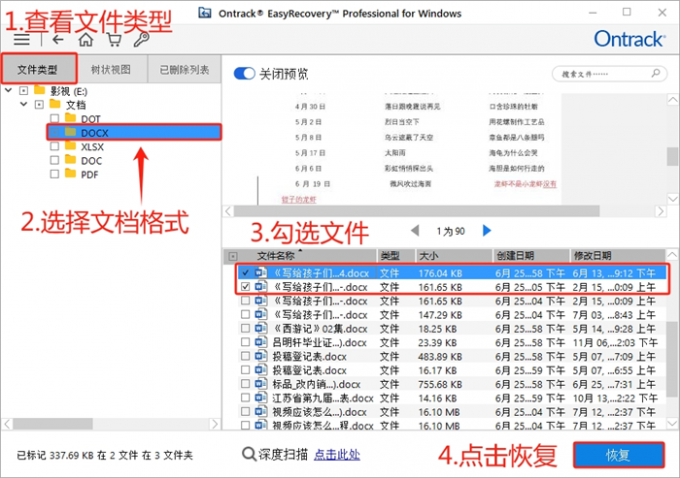Open the hamburger menu icon
The height and width of the screenshot is (478, 680).
tap(21, 39)
